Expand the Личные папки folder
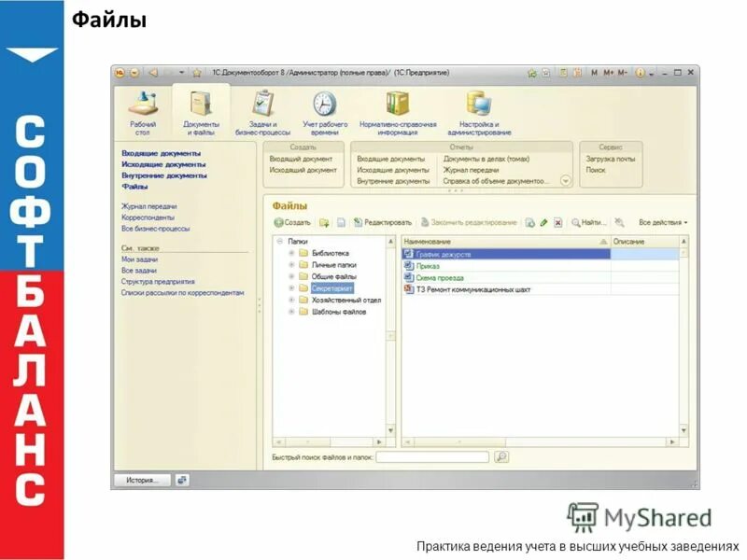The height and width of the screenshot is (560, 747). pyautogui.click(x=291, y=265)
